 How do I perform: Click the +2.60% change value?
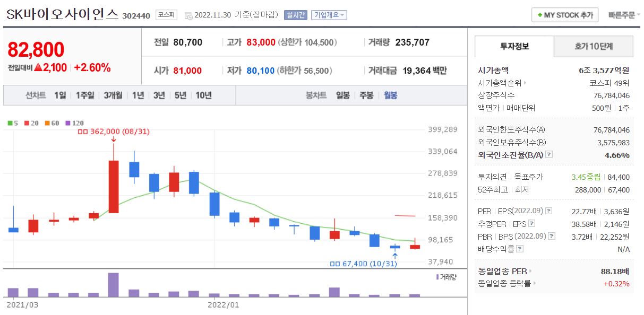click(92, 68)
